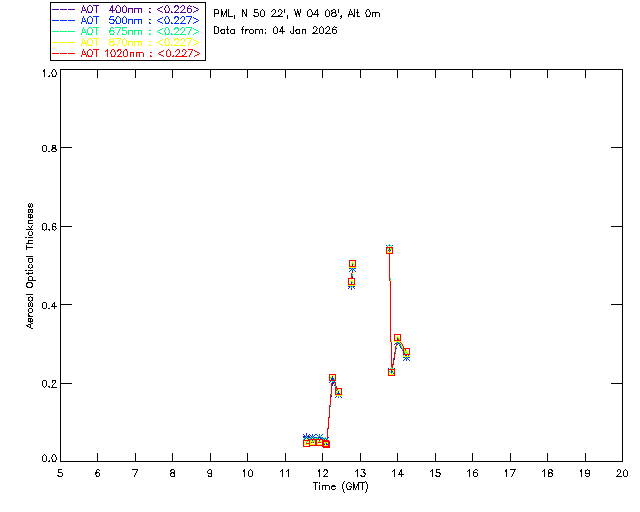
Task: Click the AOT 500nm legend entry
Action: 126,20
